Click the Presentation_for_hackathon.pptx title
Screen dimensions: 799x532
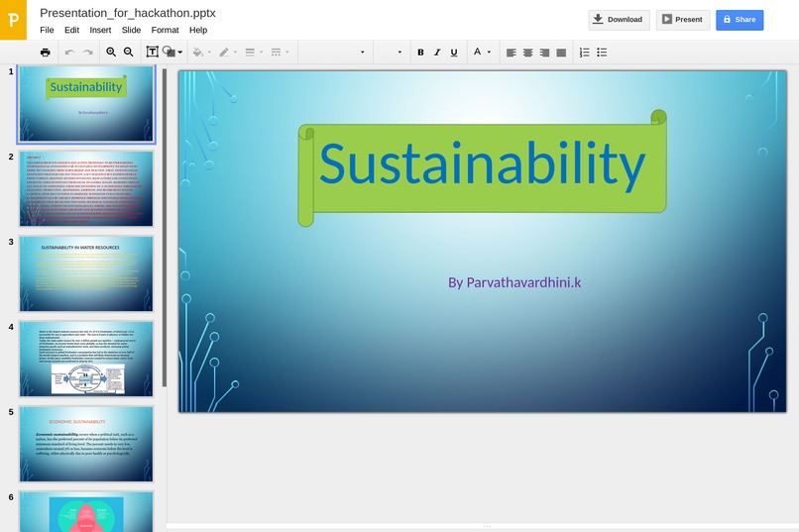point(128,13)
